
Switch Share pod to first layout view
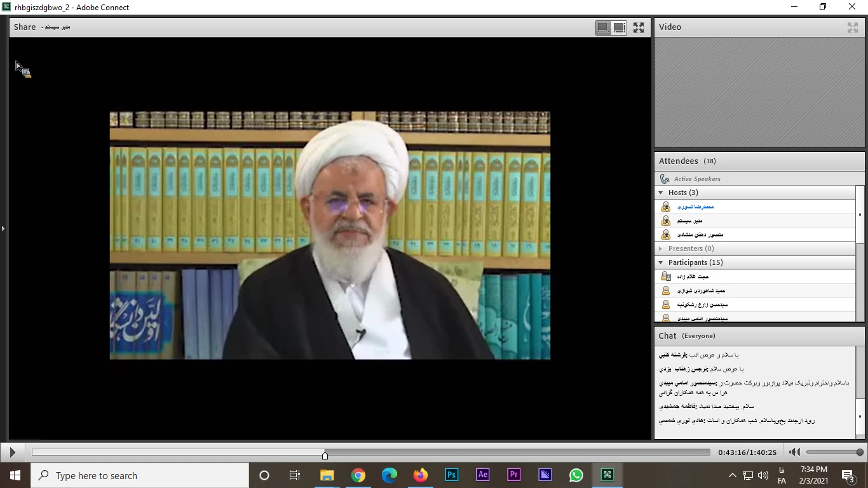(603, 27)
